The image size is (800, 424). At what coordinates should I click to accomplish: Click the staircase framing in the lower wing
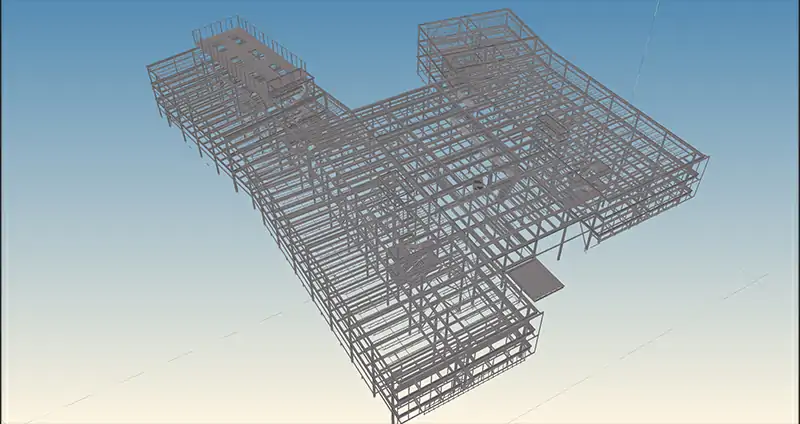pos(410,260)
